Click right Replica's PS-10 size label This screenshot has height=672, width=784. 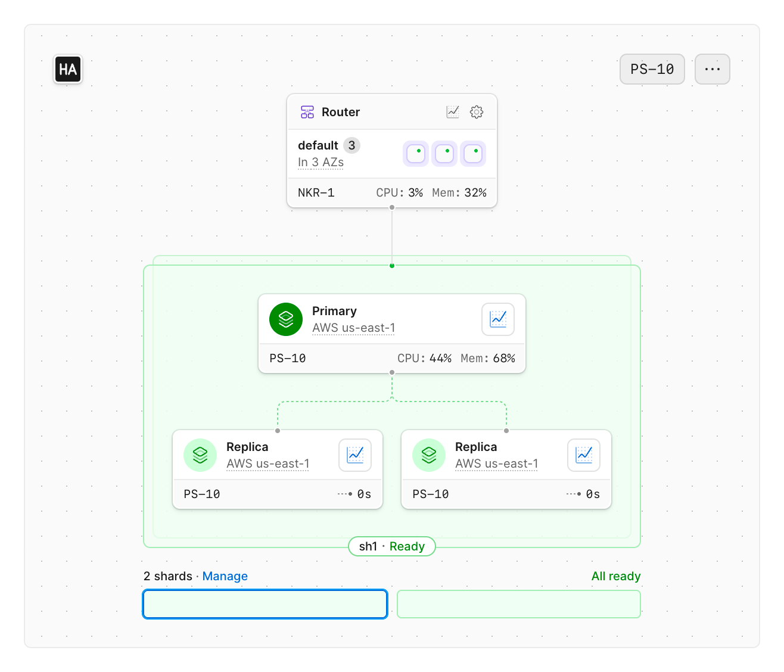click(x=431, y=494)
